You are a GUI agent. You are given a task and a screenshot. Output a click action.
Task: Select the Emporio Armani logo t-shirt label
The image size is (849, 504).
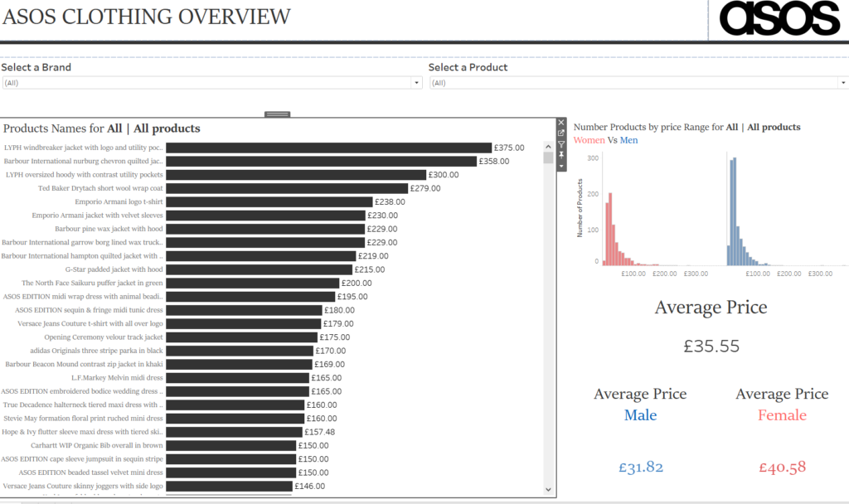click(x=119, y=202)
